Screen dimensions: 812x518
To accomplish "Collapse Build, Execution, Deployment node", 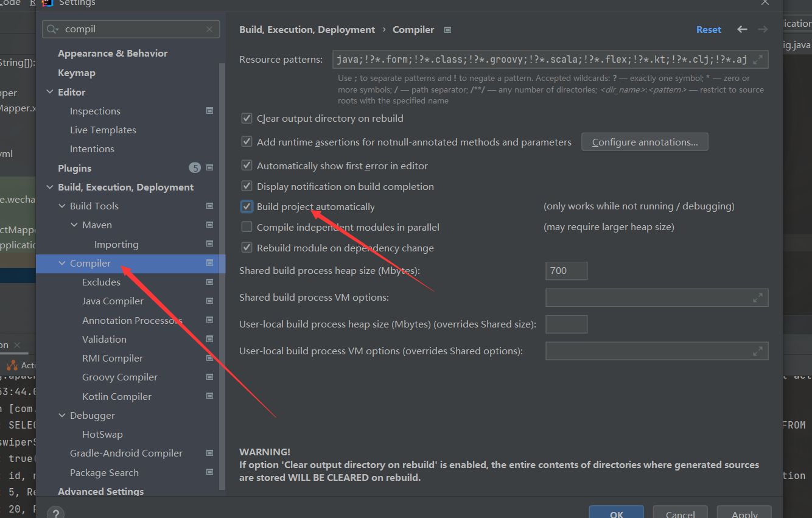I will point(50,187).
